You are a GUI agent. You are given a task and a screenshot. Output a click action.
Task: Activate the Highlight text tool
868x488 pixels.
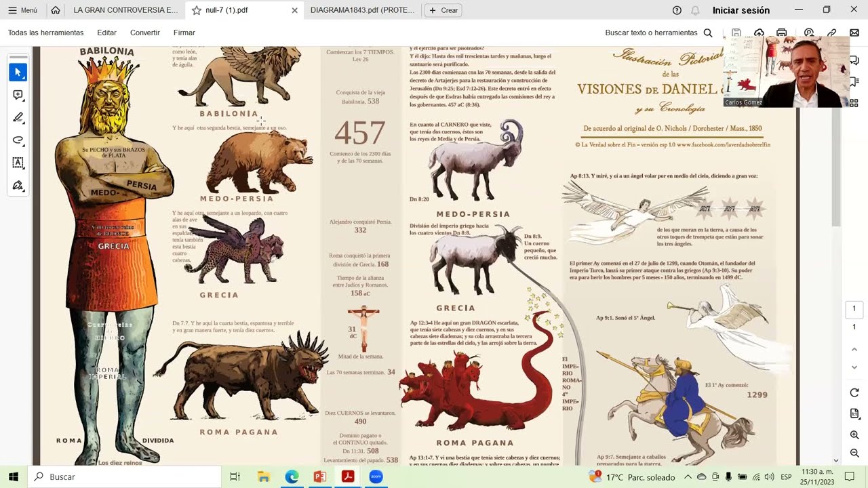[18, 117]
